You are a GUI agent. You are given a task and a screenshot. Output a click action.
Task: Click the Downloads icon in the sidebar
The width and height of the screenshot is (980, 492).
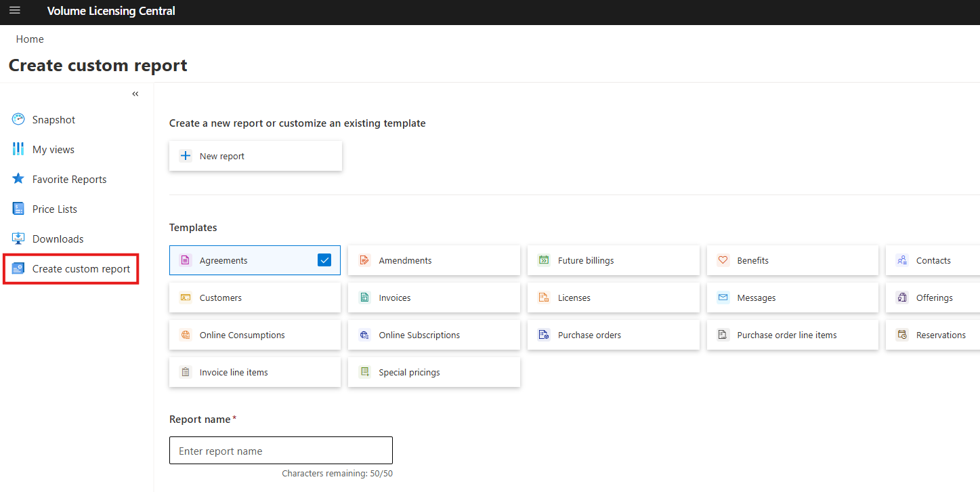click(x=18, y=238)
